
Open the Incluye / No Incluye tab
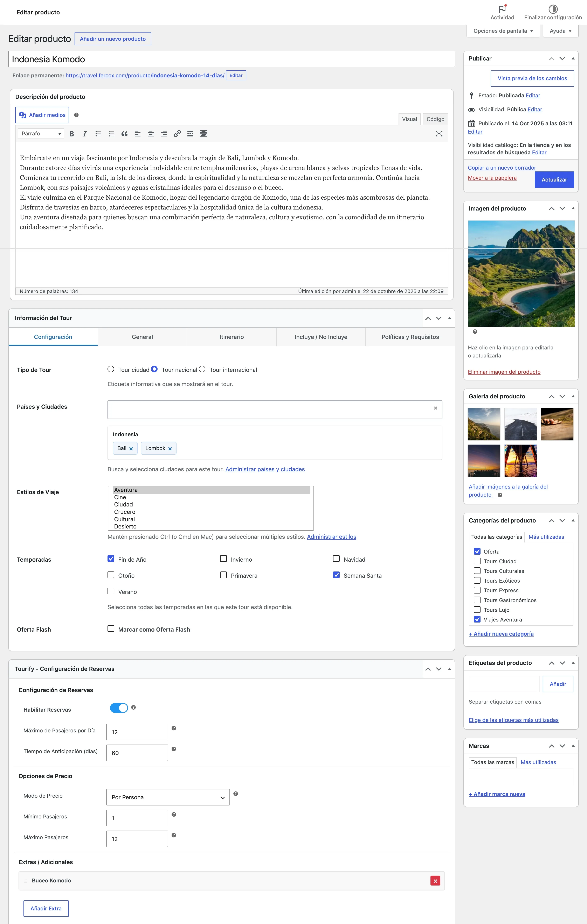pyautogui.click(x=321, y=337)
